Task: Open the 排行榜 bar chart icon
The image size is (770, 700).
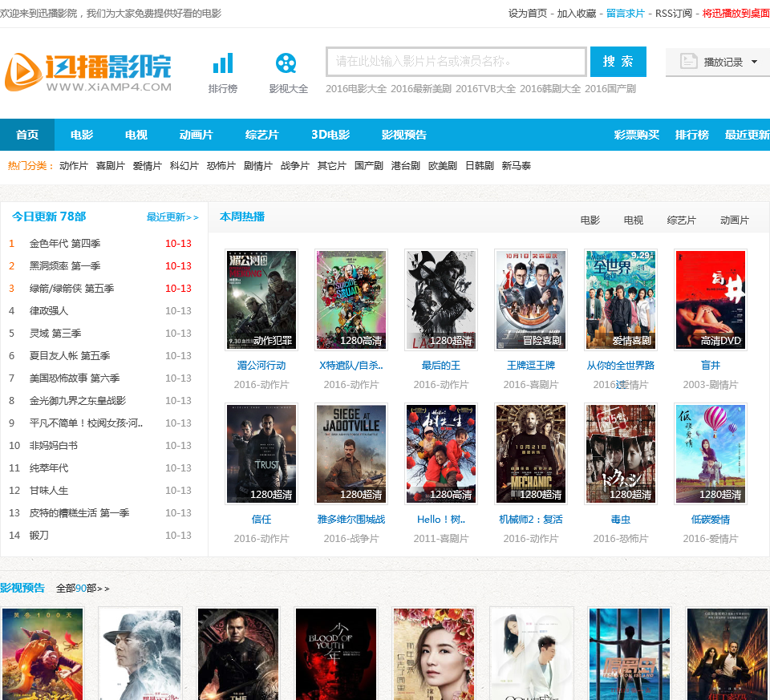Action: 223,63
